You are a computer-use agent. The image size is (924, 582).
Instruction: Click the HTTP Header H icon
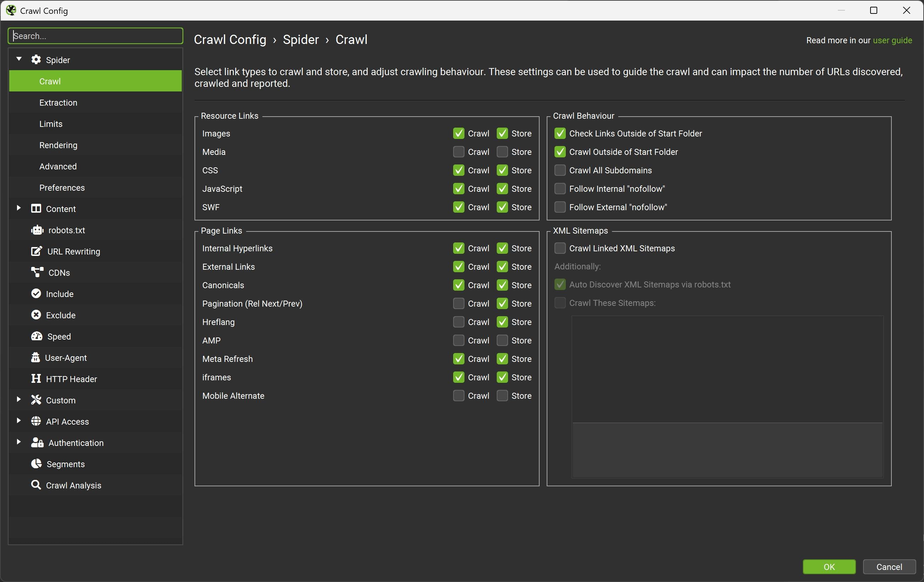pyautogui.click(x=36, y=379)
